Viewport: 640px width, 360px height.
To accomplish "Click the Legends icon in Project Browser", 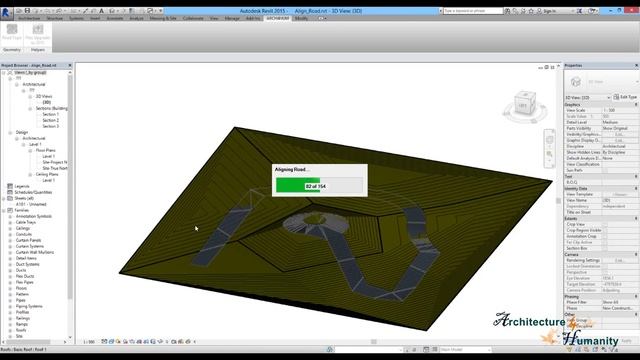I will 10,186.
